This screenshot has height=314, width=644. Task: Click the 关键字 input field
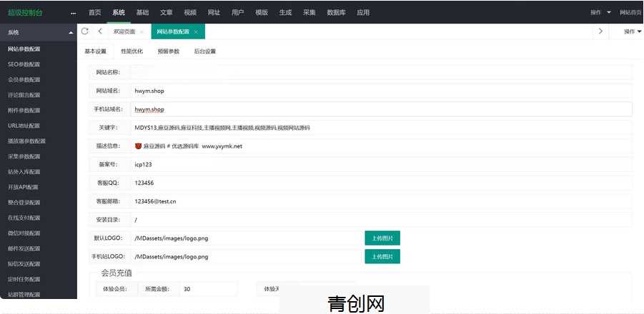pos(381,128)
